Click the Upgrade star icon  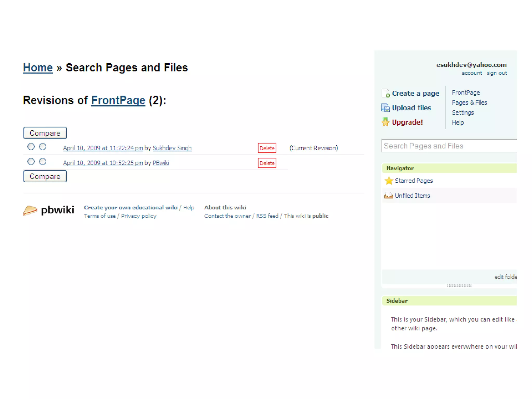pyautogui.click(x=385, y=122)
